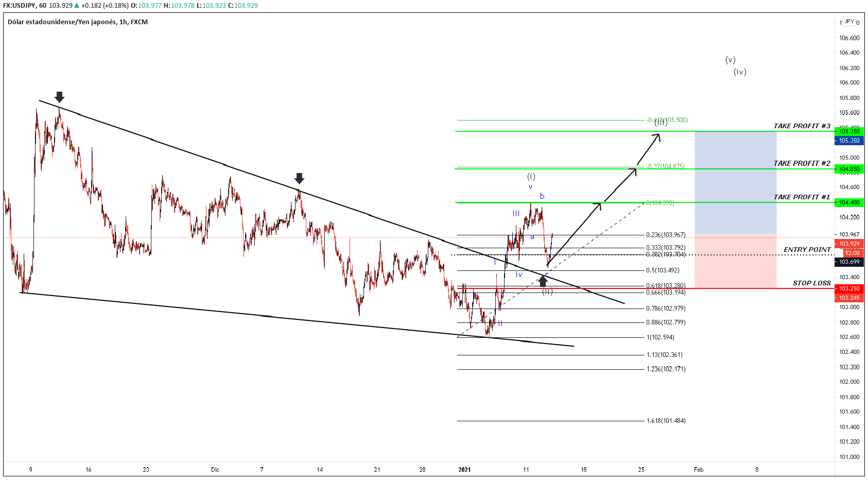Screen dimensions: 868x480
Task: Select the down arrow above the December peak
Action: tap(299, 179)
